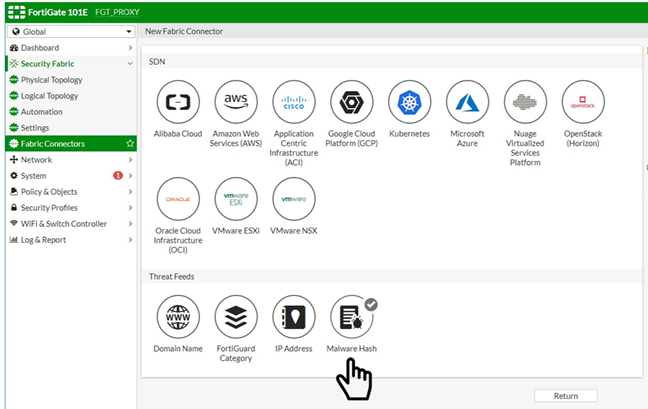This screenshot has height=409, width=648.
Task: Click the Return button
Action: 565,396
